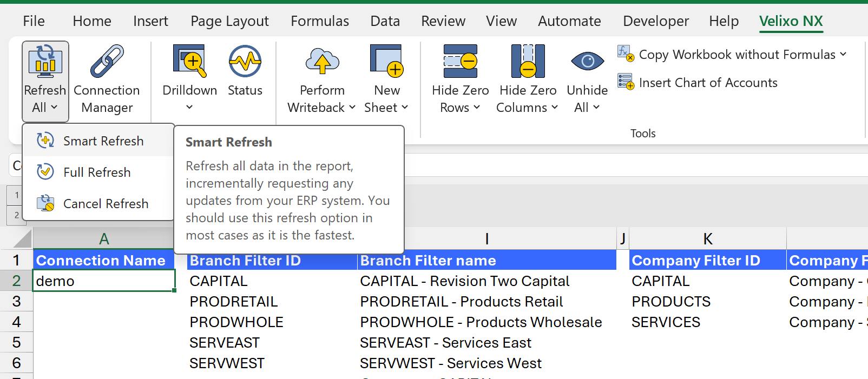The height and width of the screenshot is (379, 868).
Task: Click the Copy Workbook without Formulas label
Action: (x=737, y=55)
